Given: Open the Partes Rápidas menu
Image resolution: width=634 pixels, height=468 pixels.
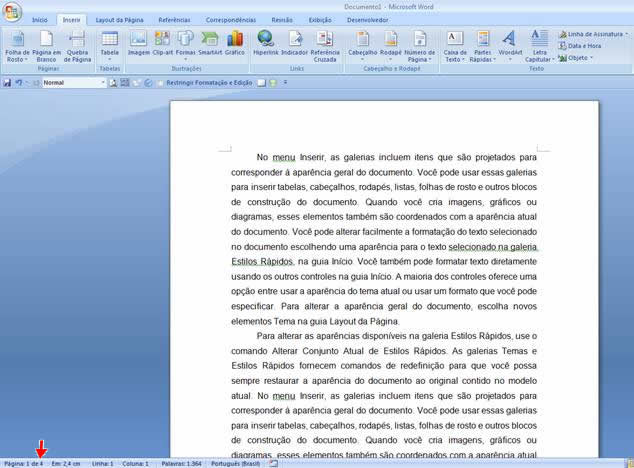Looking at the screenshot, I should coord(482,47).
